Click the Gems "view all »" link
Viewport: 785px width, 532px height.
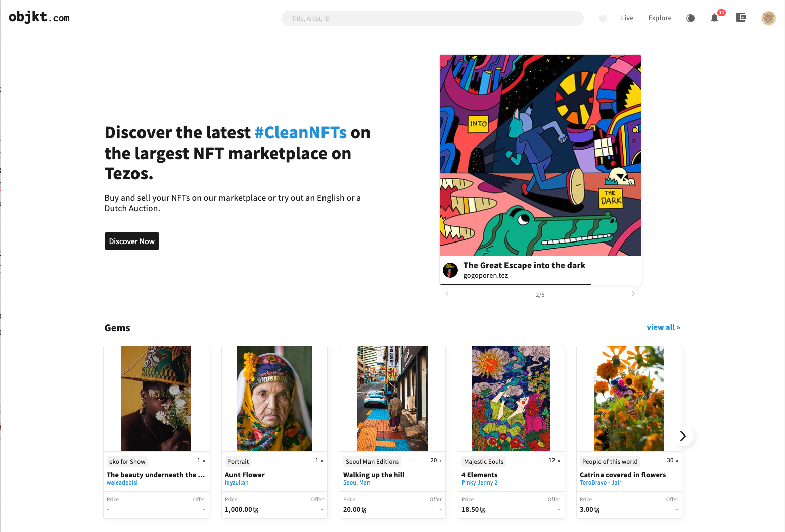click(663, 327)
